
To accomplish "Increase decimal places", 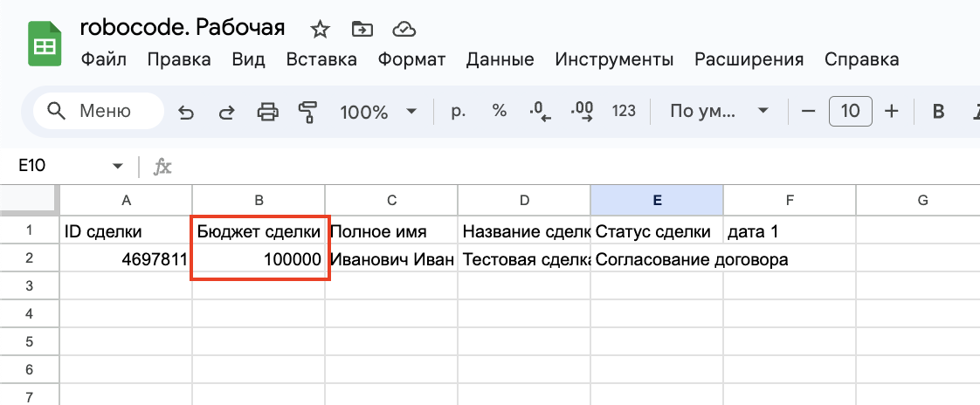I will [582, 112].
